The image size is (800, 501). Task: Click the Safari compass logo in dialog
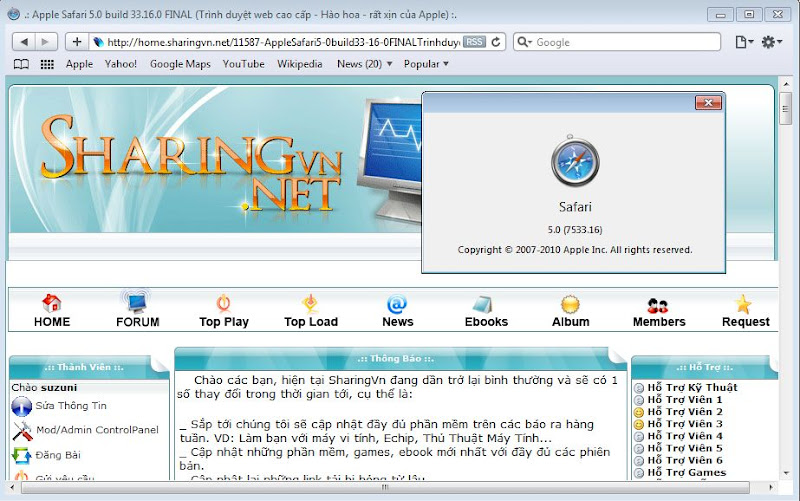[575, 162]
